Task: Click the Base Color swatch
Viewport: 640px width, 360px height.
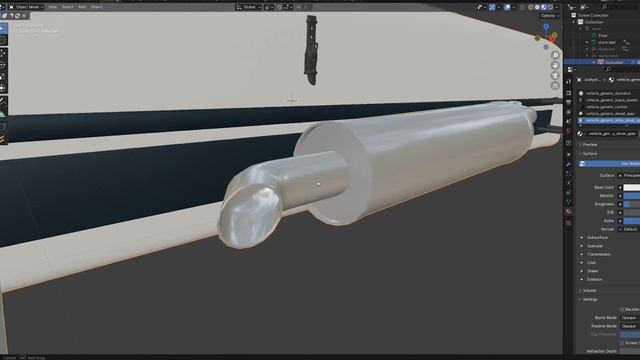Action: tap(631, 187)
